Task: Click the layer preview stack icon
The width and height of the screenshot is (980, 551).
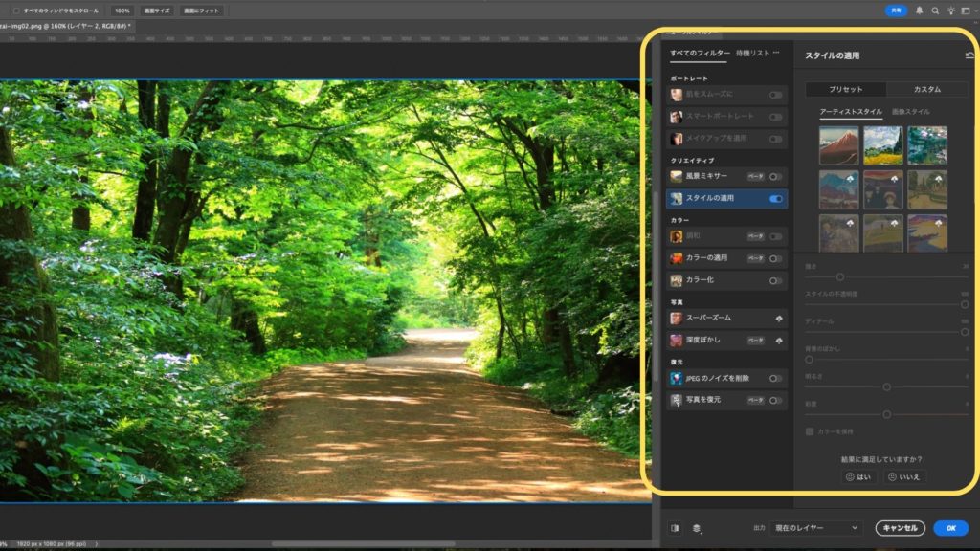Action: click(698, 528)
